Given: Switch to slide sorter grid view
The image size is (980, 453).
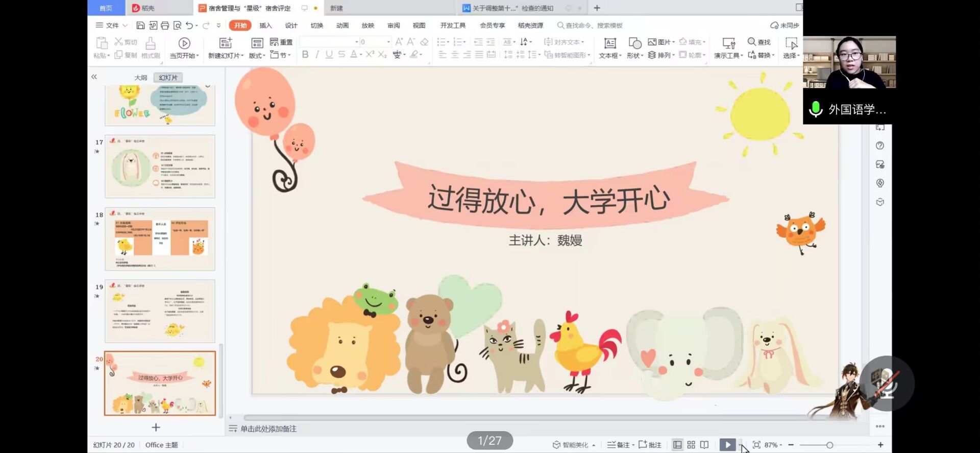Looking at the screenshot, I should click(x=691, y=445).
